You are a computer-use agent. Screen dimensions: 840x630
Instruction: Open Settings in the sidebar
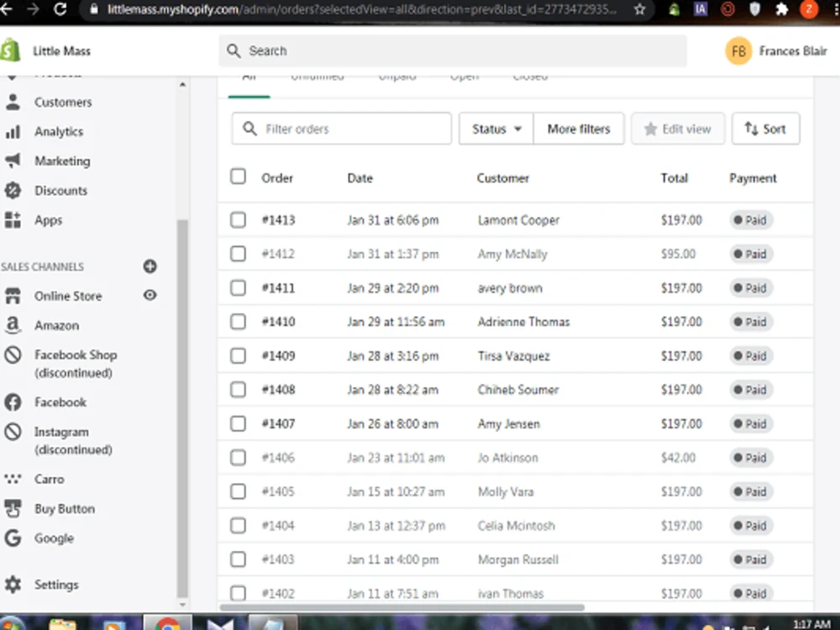[56, 585]
